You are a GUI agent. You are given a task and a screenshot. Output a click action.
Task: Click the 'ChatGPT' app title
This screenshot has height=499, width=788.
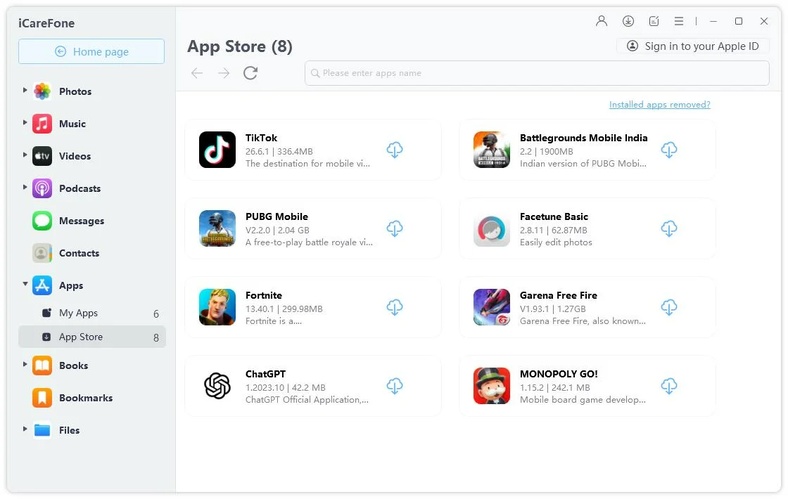(265, 374)
